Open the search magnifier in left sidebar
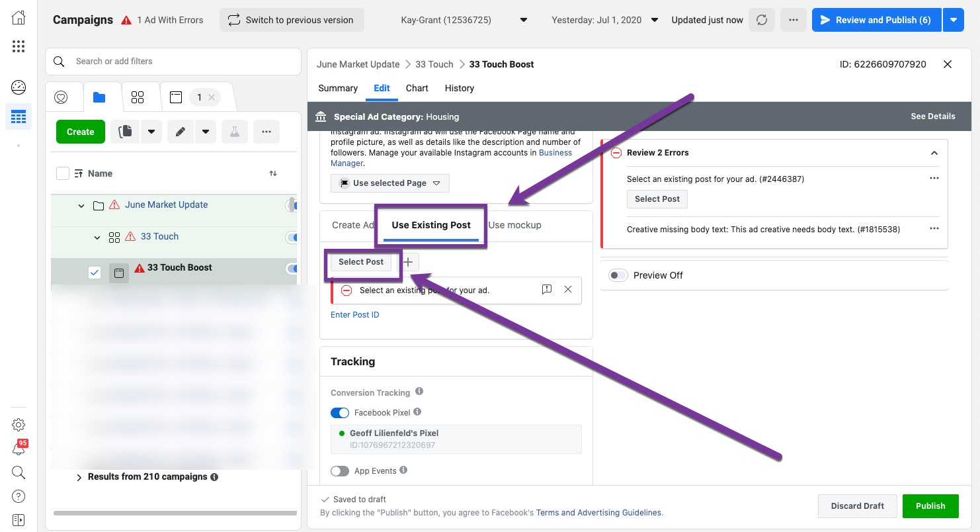 pos(19,472)
